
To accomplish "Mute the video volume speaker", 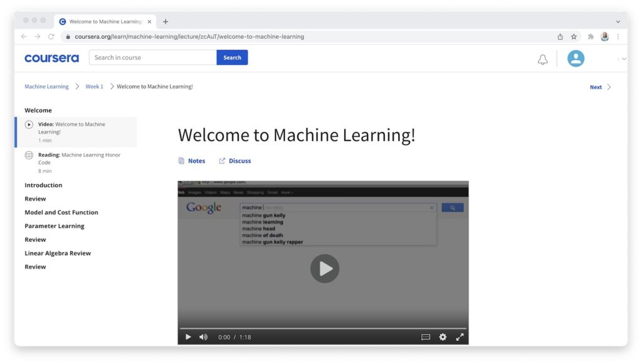I will click(x=204, y=337).
